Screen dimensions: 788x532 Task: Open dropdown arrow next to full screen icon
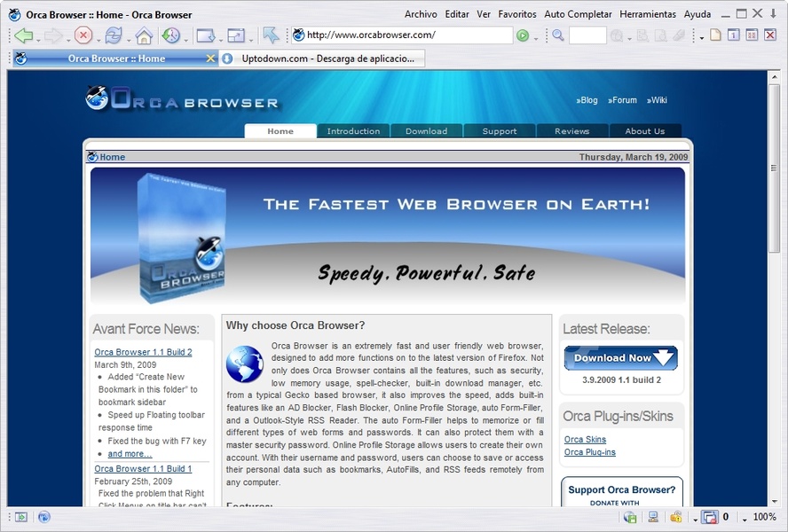pos(251,39)
